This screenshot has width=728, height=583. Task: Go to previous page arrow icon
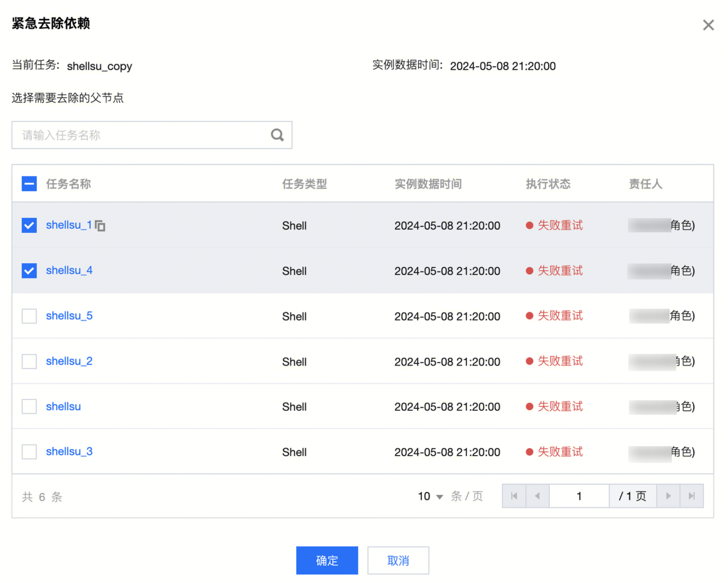[x=537, y=496]
